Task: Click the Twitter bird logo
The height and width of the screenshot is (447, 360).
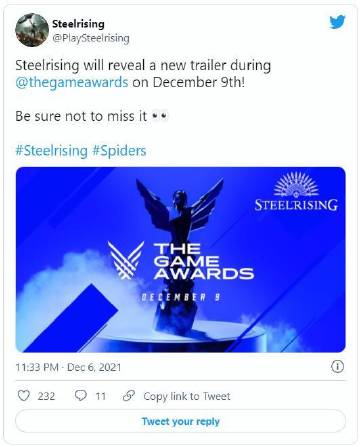Action: tap(337, 22)
